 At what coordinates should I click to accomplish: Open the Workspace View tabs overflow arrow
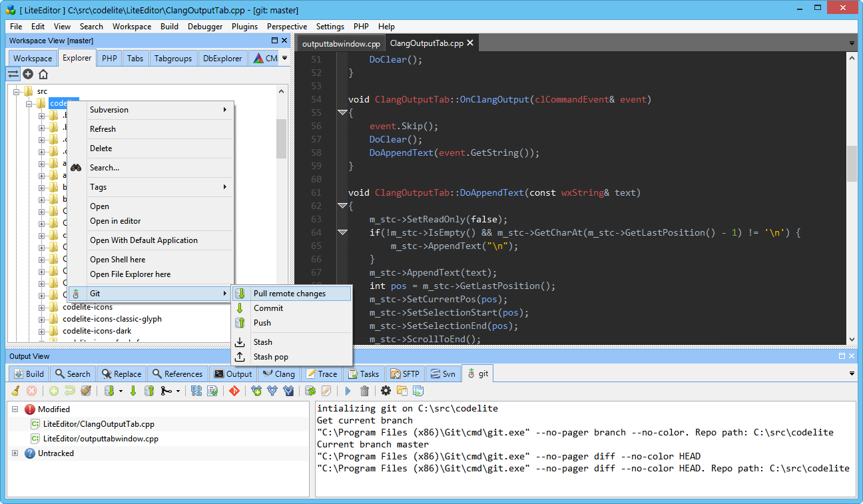[284, 58]
